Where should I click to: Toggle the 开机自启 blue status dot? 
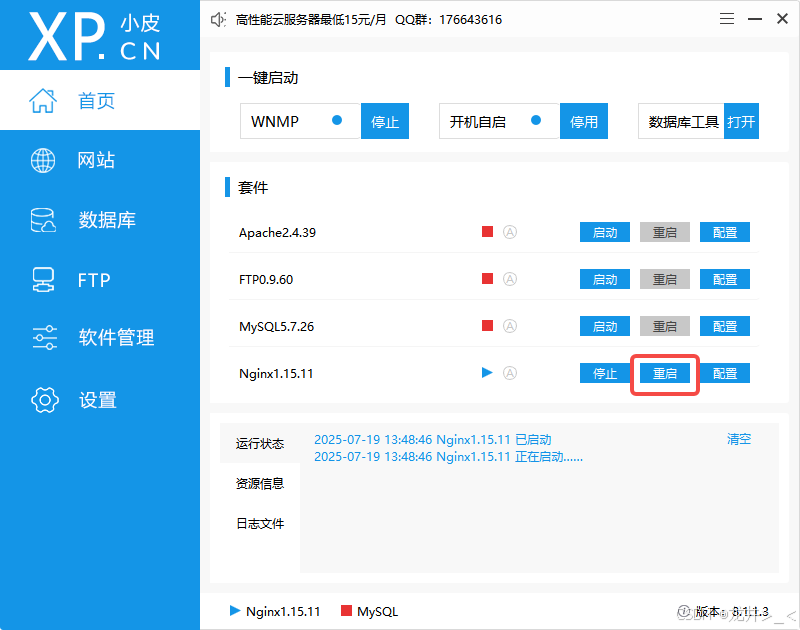point(536,120)
